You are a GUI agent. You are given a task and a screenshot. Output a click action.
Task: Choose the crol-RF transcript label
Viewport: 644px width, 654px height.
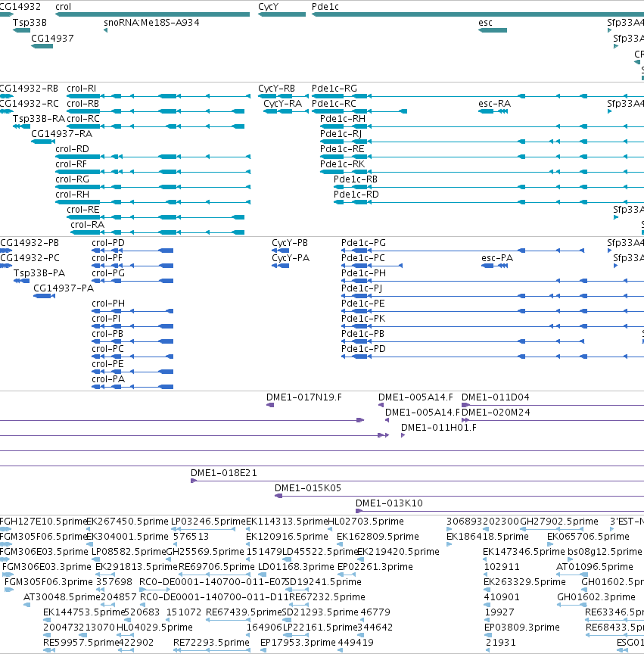pyautogui.click(x=71, y=164)
